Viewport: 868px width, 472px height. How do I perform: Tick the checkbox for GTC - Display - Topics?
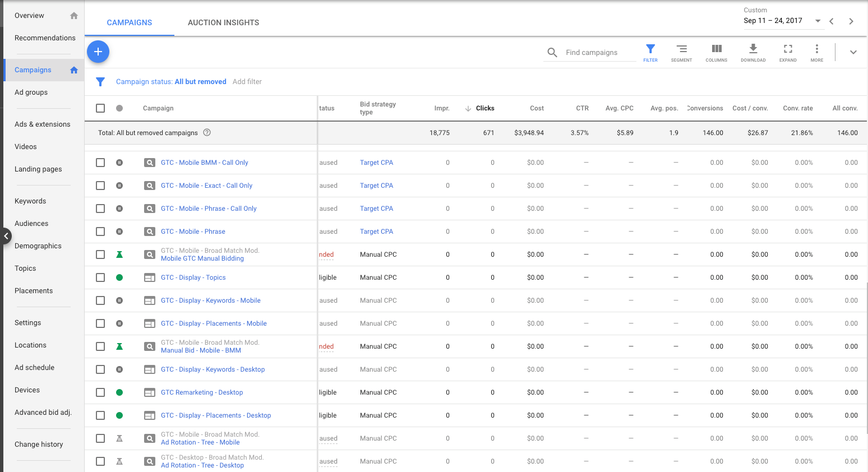coord(100,277)
